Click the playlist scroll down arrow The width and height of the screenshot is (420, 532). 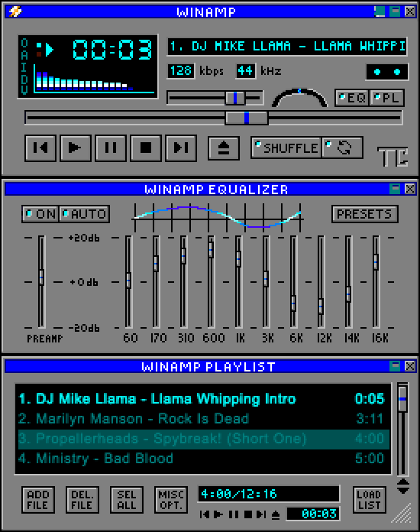tap(403, 491)
